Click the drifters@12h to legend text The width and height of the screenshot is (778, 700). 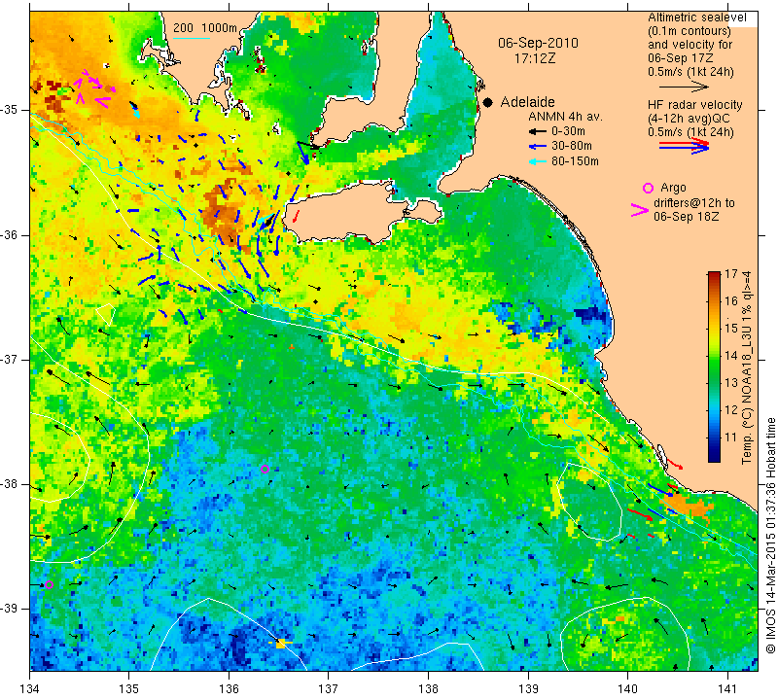(694, 203)
